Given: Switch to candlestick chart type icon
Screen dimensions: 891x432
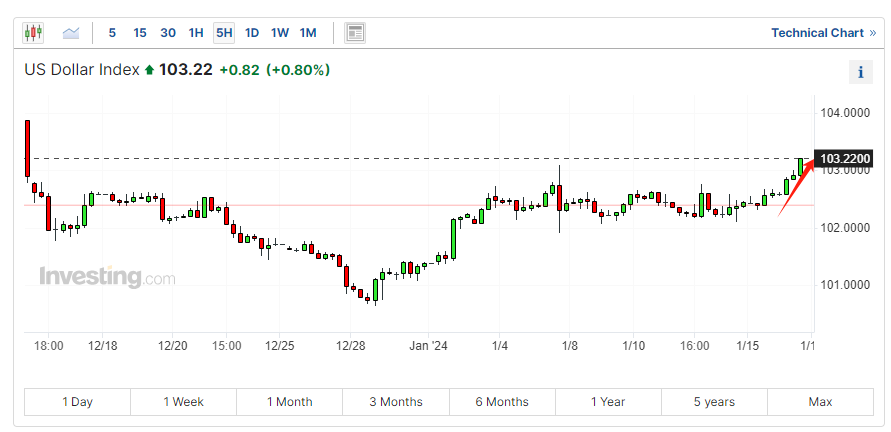Looking at the screenshot, I should click(33, 33).
